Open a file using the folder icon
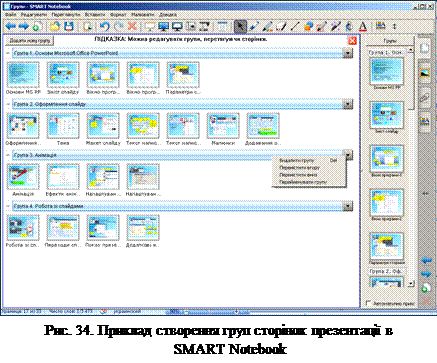The width and height of the screenshot is (437, 363). [55, 26]
